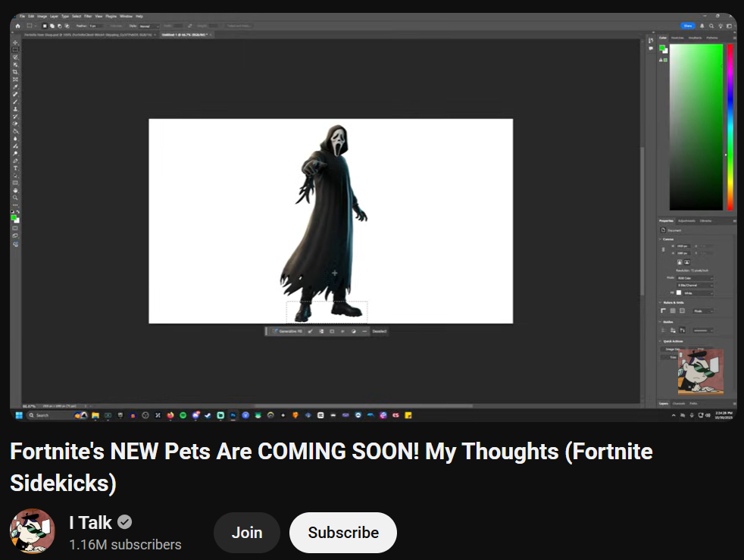
Task: Click the Photoshop taskbar icon
Action: tap(233, 415)
